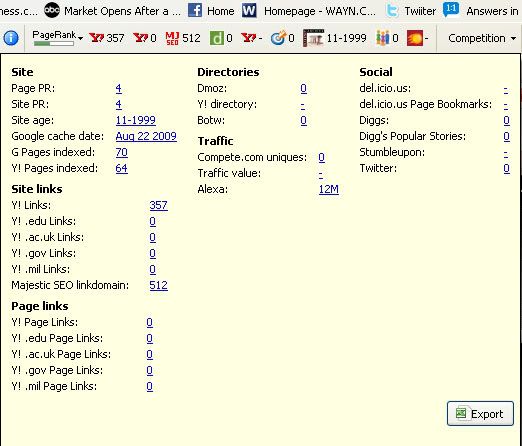
Task: Click Y! Pages indexed value 64
Action: (122, 168)
